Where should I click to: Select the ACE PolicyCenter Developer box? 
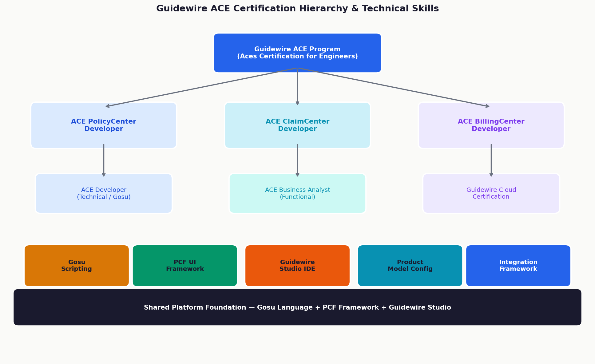coord(104,125)
